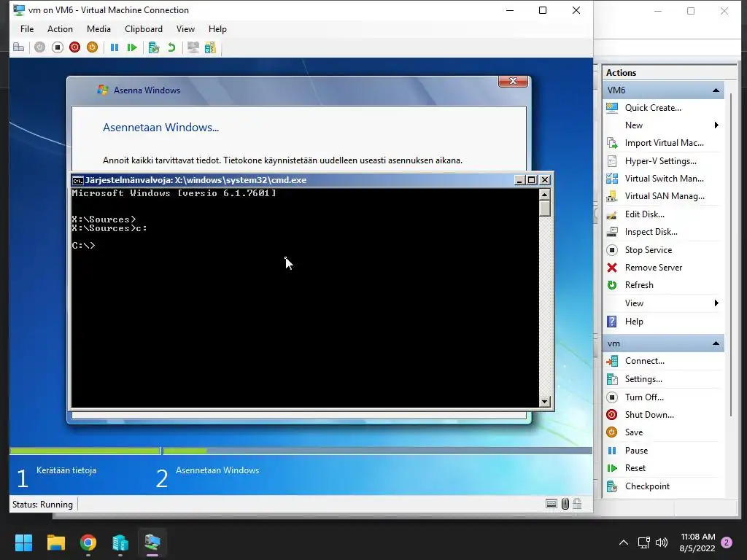747x560 pixels.
Task: Click the Checkpoint toolbar icon
Action: pyautogui.click(x=153, y=47)
